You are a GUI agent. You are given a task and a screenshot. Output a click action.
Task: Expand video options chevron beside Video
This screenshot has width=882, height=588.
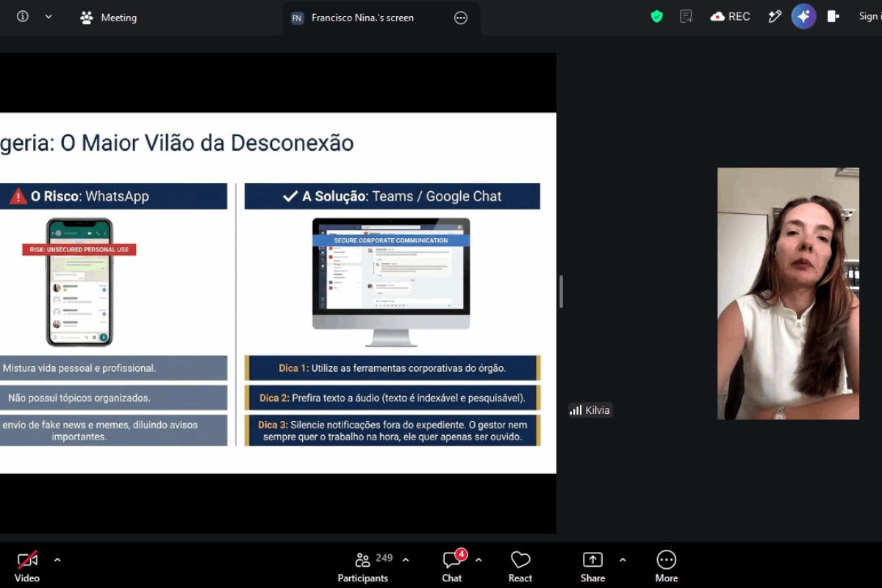(57, 560)
